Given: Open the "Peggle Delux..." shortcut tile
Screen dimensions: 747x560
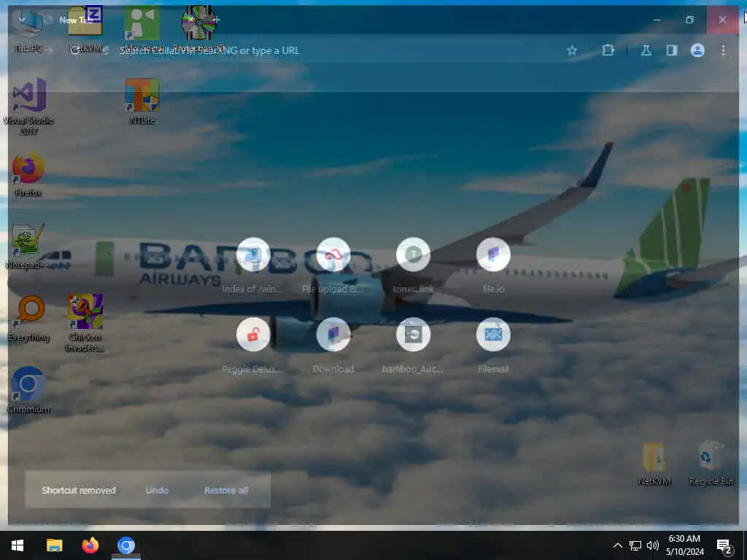Looking at the screenshot, I should 253,345.
